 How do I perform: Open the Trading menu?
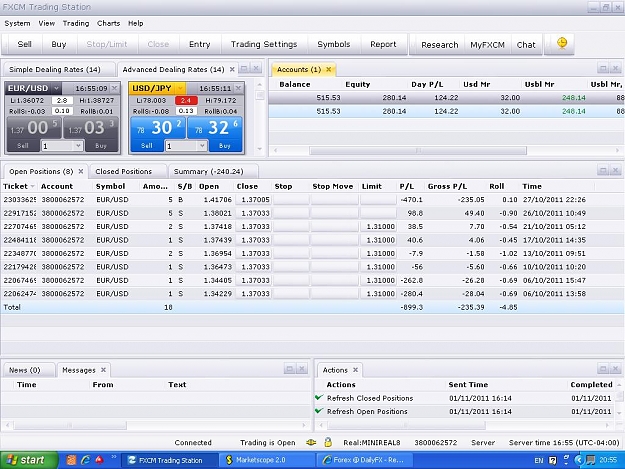(x=76, y=24)
